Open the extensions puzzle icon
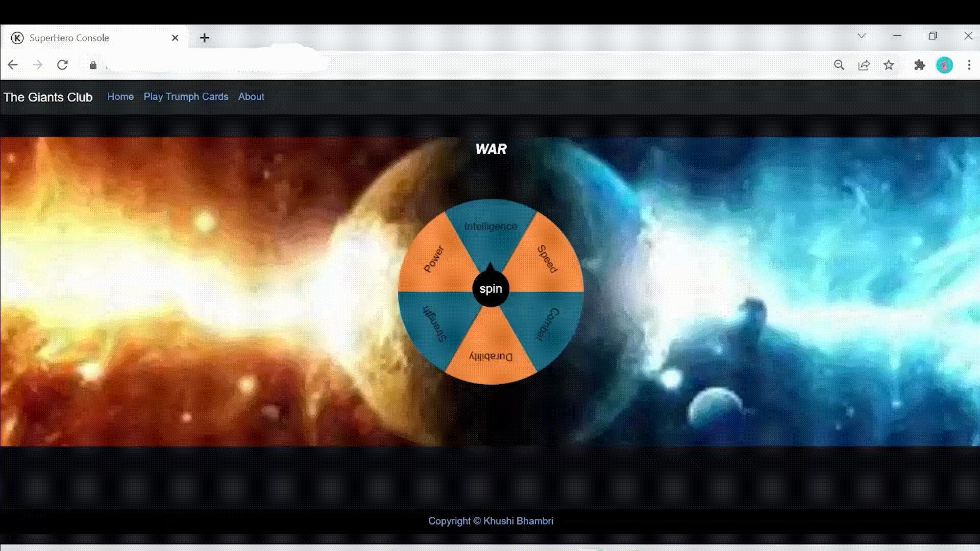 (919, 65)
